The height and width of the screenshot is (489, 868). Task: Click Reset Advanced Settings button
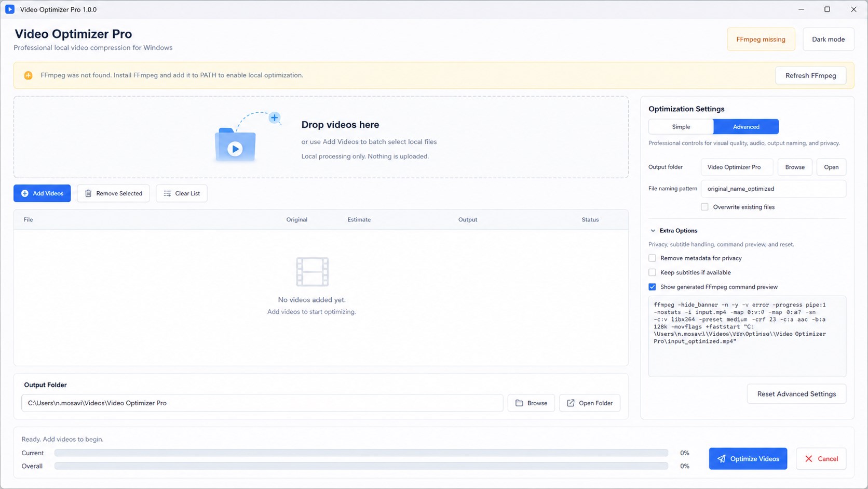point(796,394)
